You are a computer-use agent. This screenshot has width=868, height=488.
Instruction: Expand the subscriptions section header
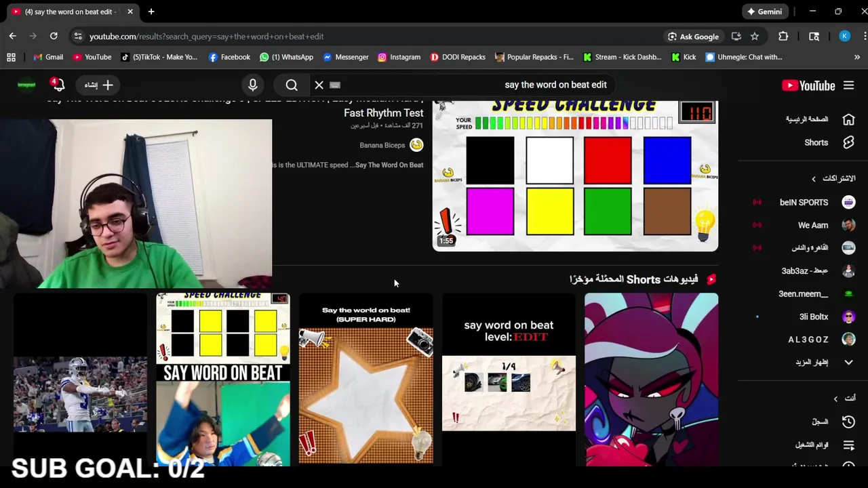click(x=834, y=178)
